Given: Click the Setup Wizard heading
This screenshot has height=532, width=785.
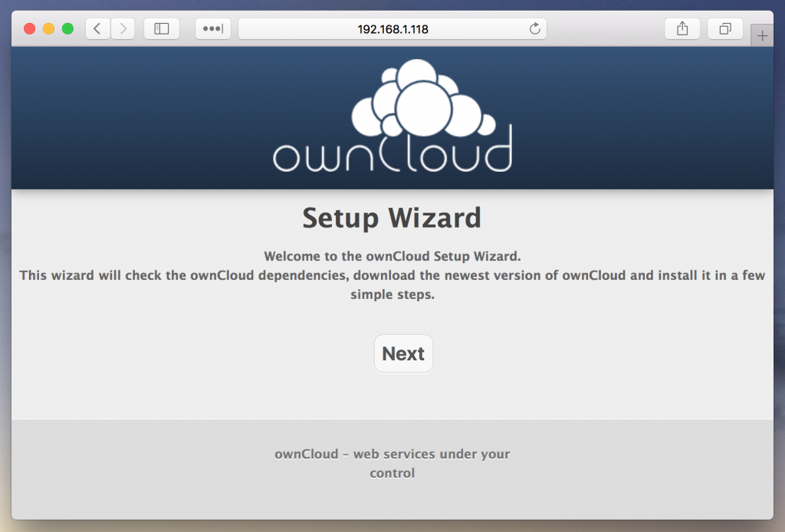Looking at the screenshot, I should (392, 218).
